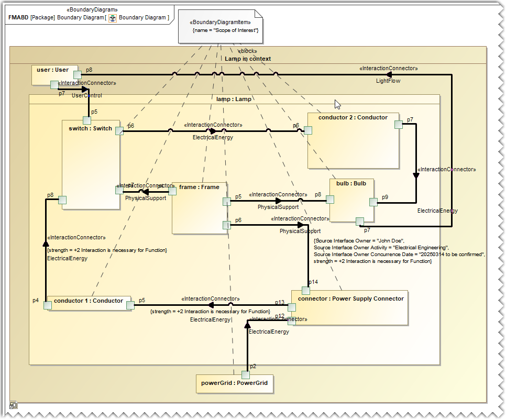Click the Lamp in context block title
This screenshot has height=420, width=506.
(x=248, y=59)
